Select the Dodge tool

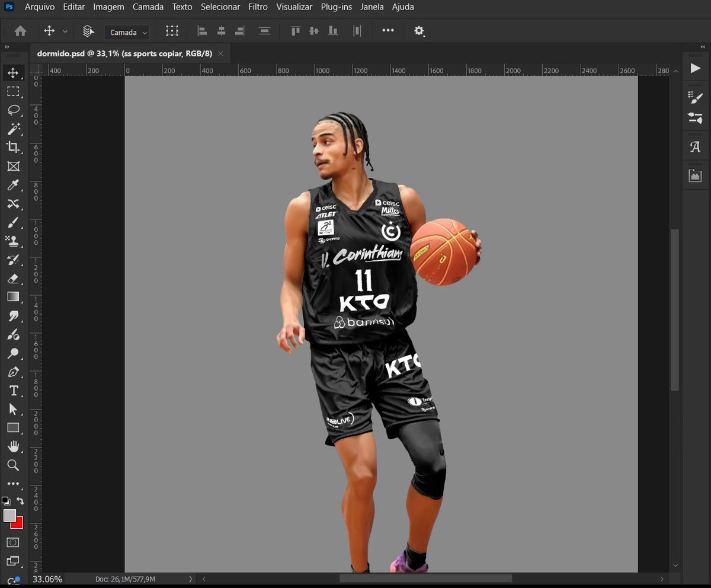13,353
